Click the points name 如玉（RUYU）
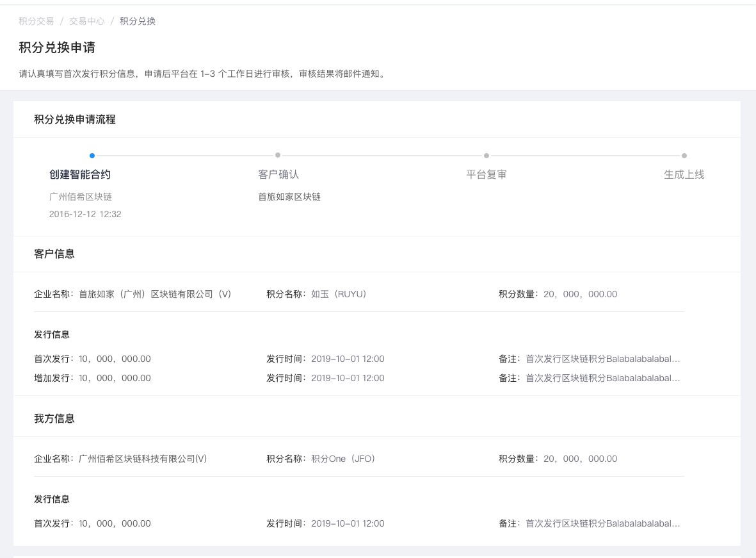This screenshot has width=756, height=558. click(339, 294)
